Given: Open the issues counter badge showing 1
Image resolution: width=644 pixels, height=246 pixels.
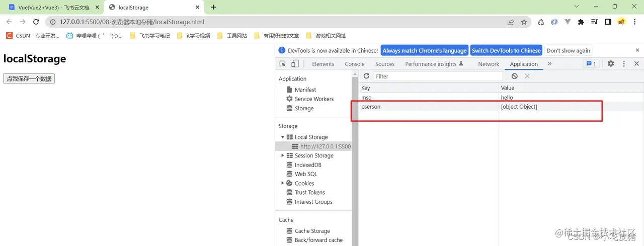Looking at the screenshot, I should [x=591, y=64].
